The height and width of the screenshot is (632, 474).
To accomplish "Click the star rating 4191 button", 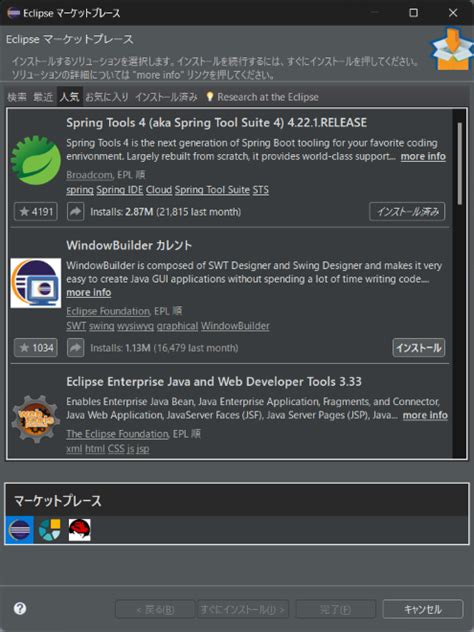I will pyautogui.click(x=36, y=212).
